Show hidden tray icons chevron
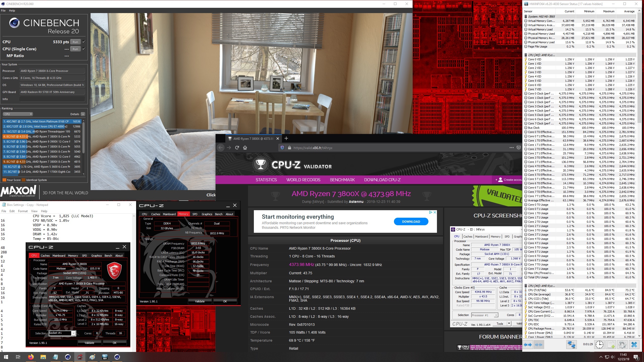 (601, 357)
